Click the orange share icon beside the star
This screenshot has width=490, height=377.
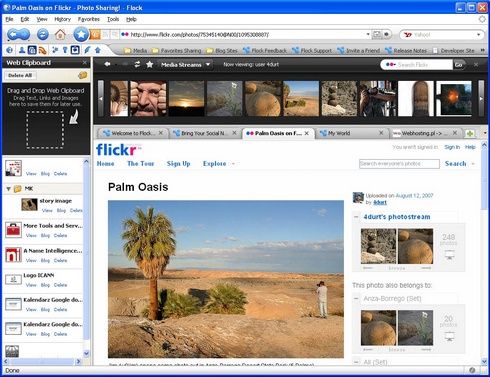(x=95, y=34)
